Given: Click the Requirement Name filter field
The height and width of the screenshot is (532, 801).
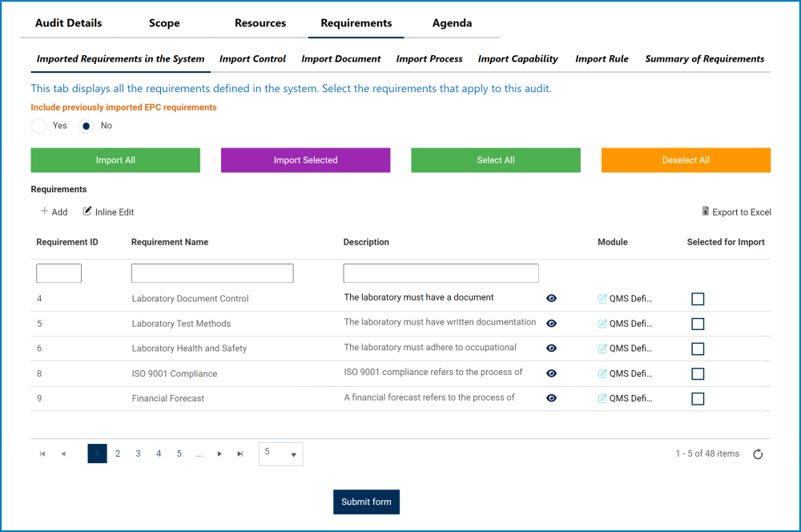Looking at the screenshot, I should coord(212,273).
